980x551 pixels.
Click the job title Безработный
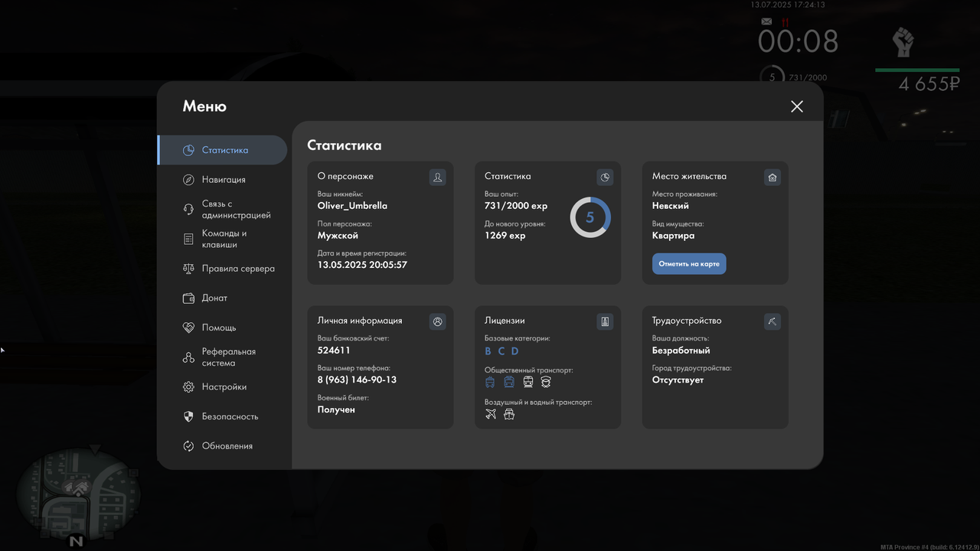681,350
